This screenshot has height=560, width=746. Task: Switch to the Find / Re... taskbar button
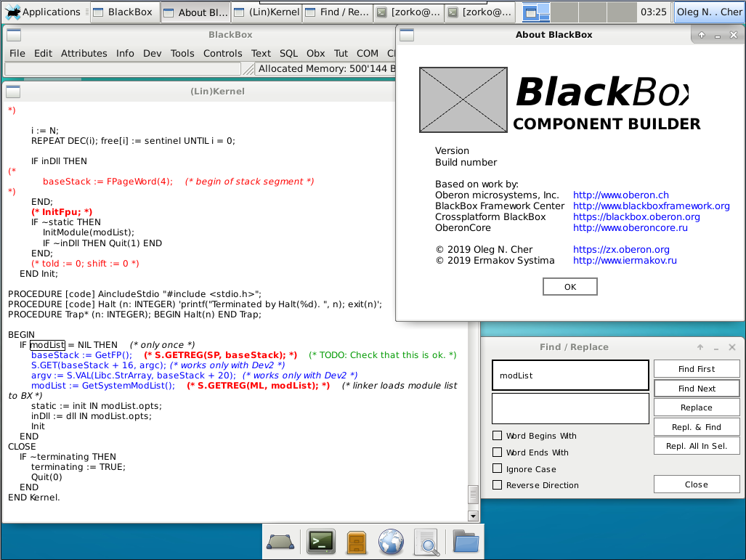338,12
